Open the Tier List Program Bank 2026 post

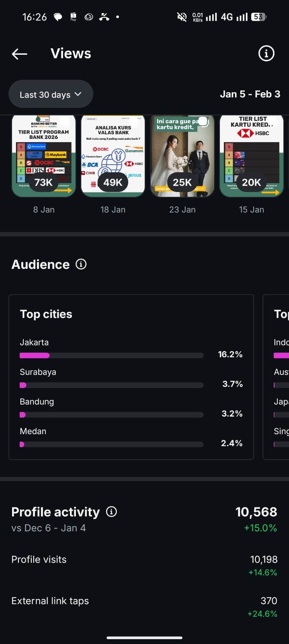click(x=44, y=157)
